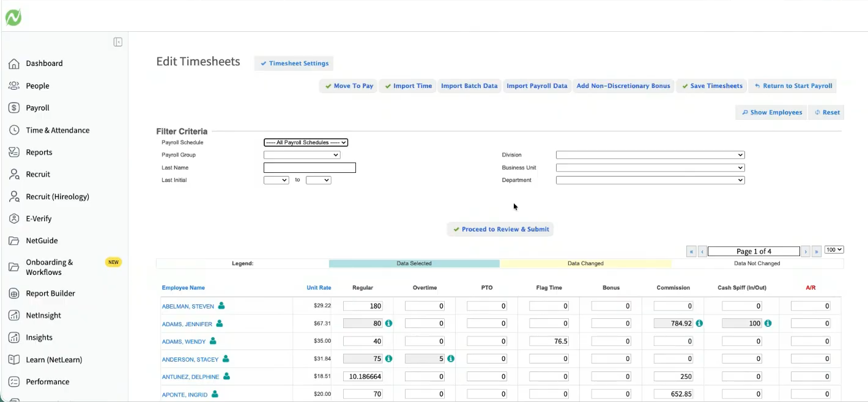Open the Business Unit dropdown
Viewport: 868px width, 402px height.
coord(650,167)
